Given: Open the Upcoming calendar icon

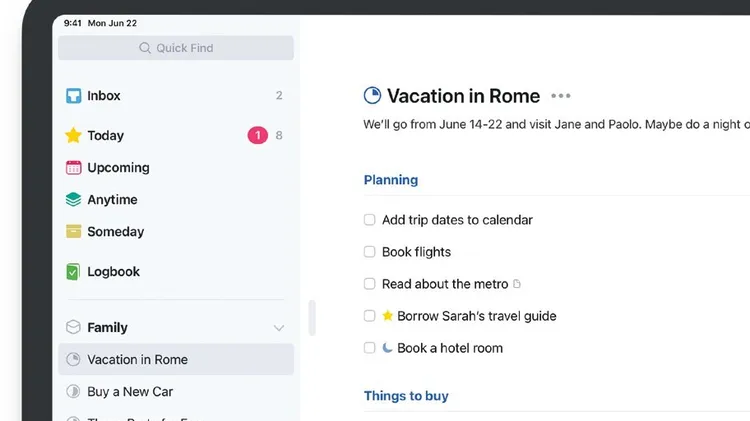Looking at the screenshot, I should point(73,167).
